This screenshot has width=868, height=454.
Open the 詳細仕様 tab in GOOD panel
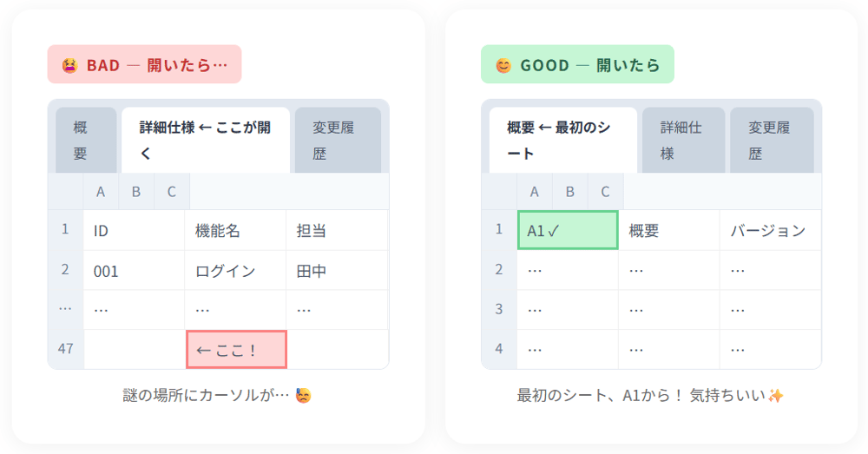pos(682,141)
